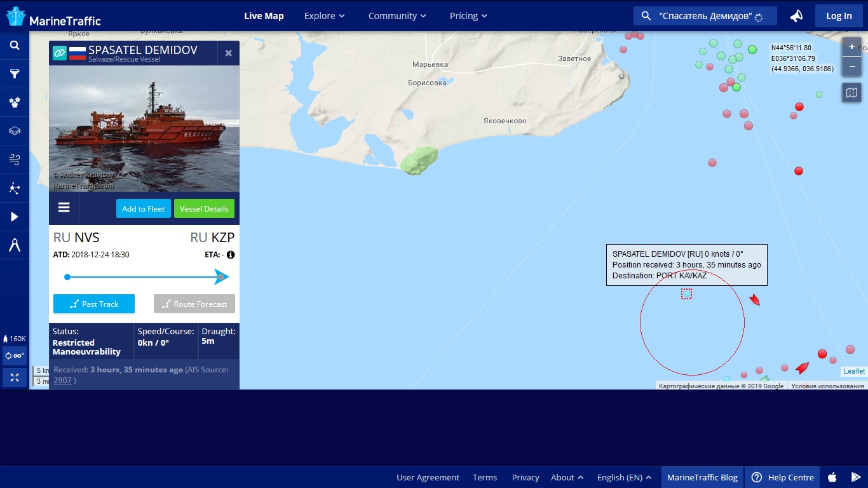Image resolution: width=868 pixels, height=488 pixels.
Task: Expand the Community dropdown menu
Action: tap(398, 16)
